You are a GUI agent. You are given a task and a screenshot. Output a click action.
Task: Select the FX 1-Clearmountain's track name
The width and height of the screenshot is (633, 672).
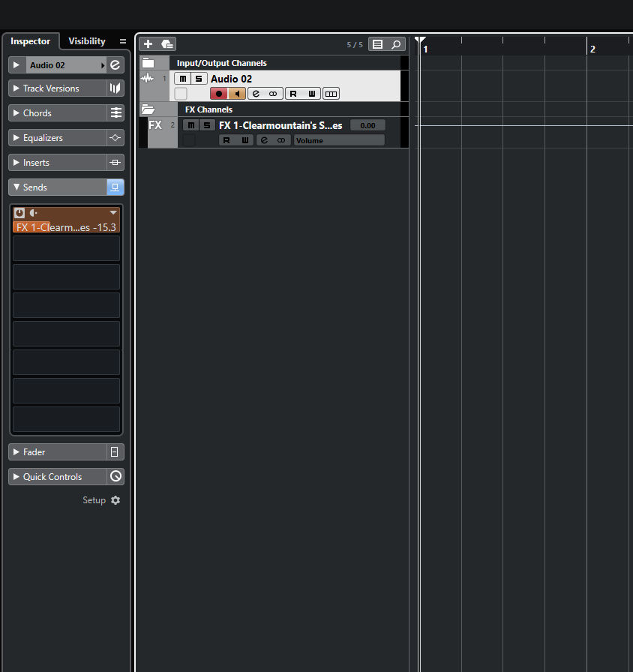tap(280, 125)
